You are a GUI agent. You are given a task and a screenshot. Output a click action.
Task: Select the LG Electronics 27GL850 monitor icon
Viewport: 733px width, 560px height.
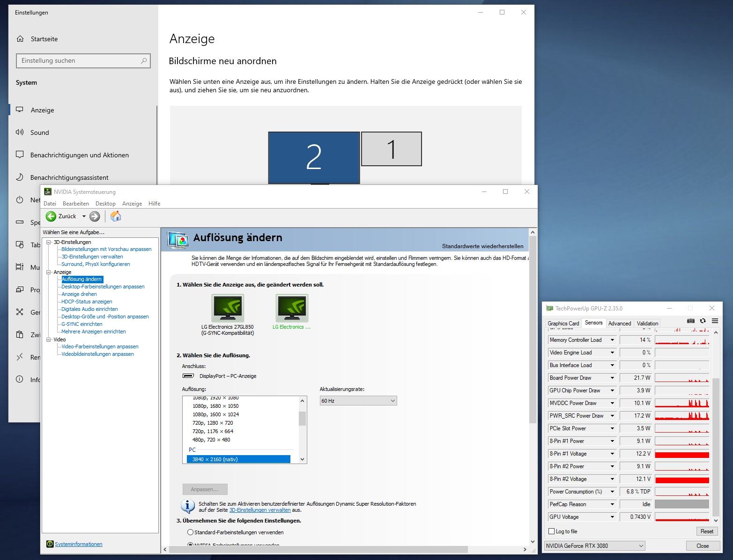228,308
